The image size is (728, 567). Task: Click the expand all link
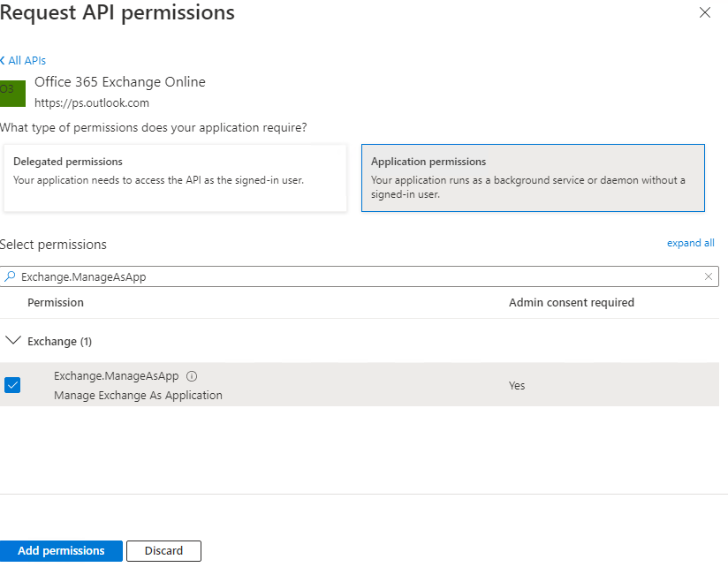click(690, 242)
